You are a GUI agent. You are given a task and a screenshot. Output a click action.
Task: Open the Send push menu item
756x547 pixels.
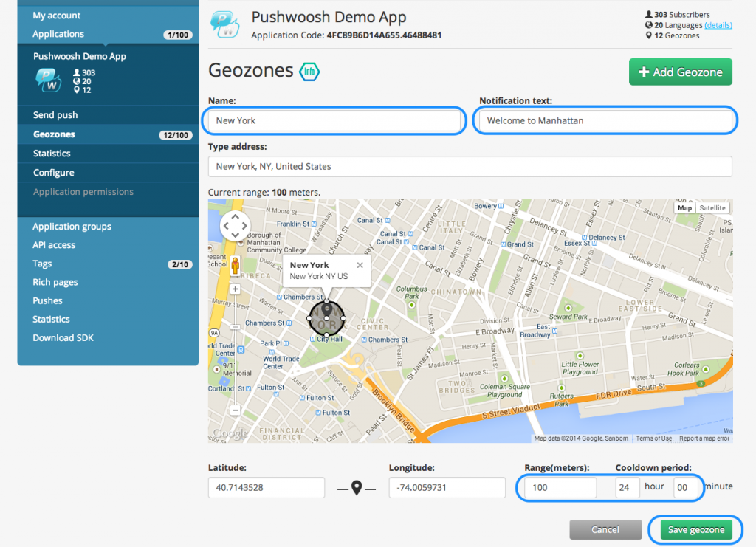click(55, 115)
